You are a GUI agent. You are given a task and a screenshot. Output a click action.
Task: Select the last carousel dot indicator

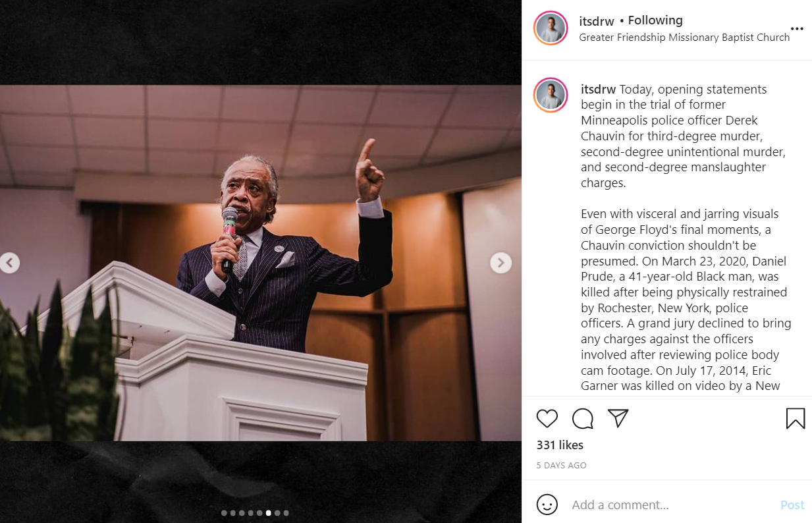(286, 512)
